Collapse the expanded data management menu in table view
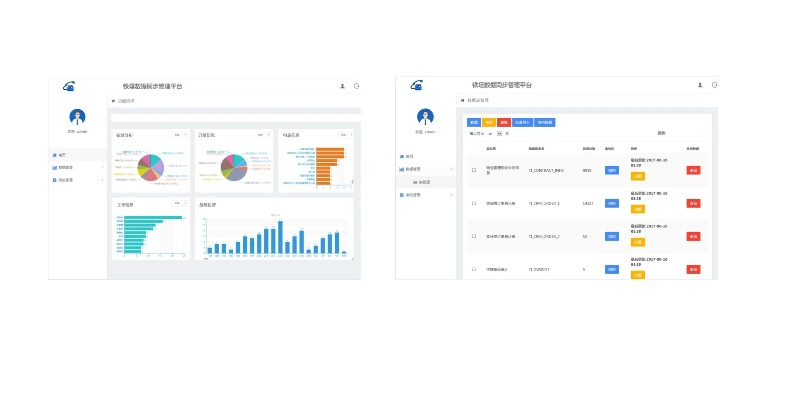 click(412, 169)
